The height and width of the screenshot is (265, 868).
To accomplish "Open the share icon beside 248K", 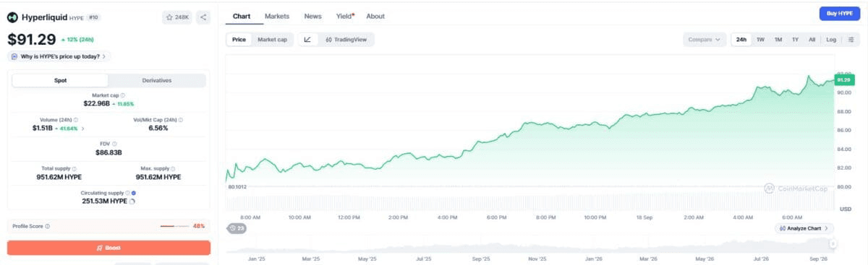I will click(203, 17).
